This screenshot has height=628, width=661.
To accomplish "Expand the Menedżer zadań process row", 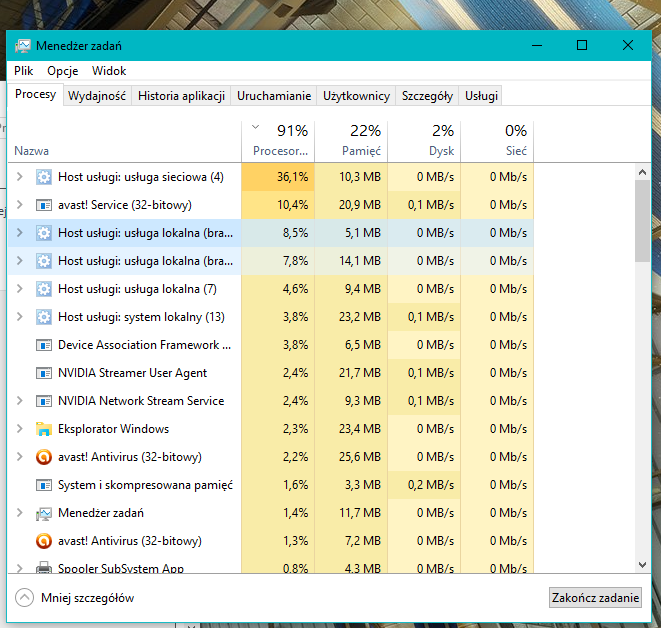I will (x=19, y=513).
